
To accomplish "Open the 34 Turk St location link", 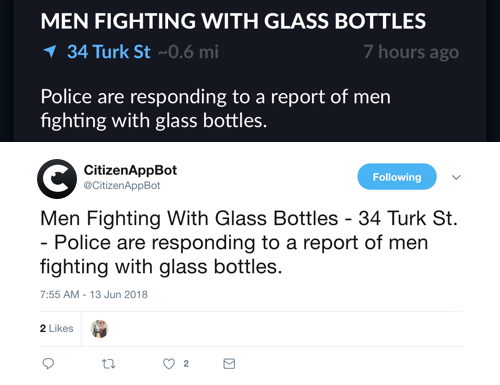I will coord(109,52).
